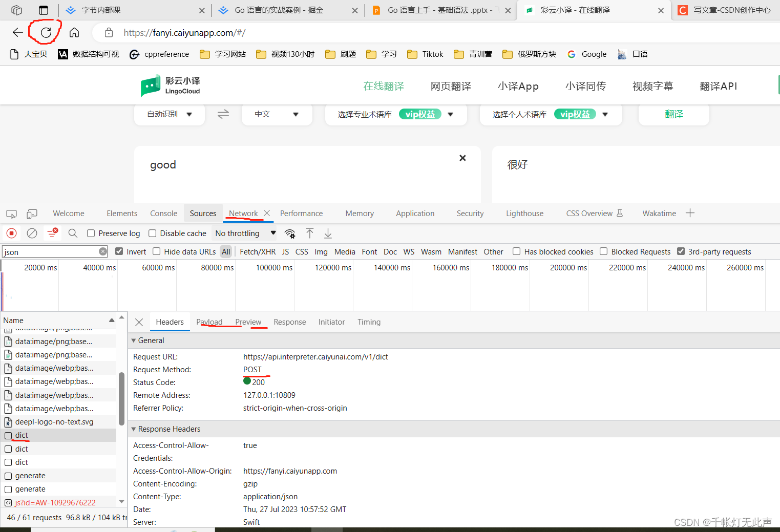Select the js?id=AW-10929676222 request

58,503
